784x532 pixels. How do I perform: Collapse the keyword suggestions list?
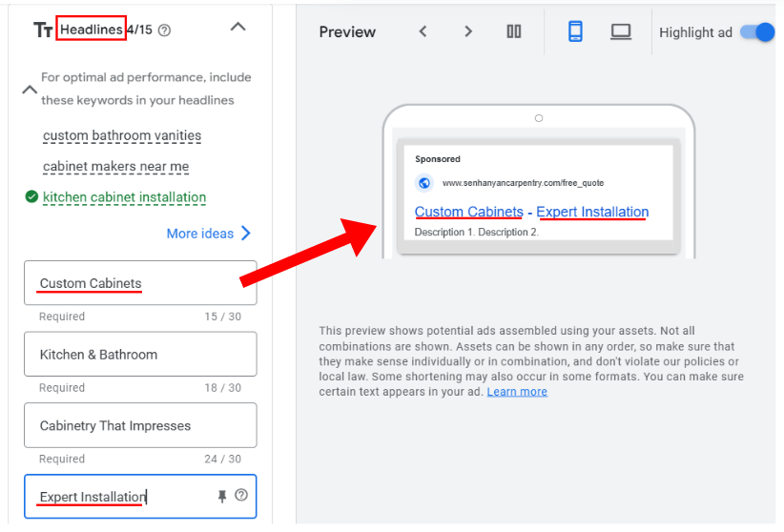[30, 90]
